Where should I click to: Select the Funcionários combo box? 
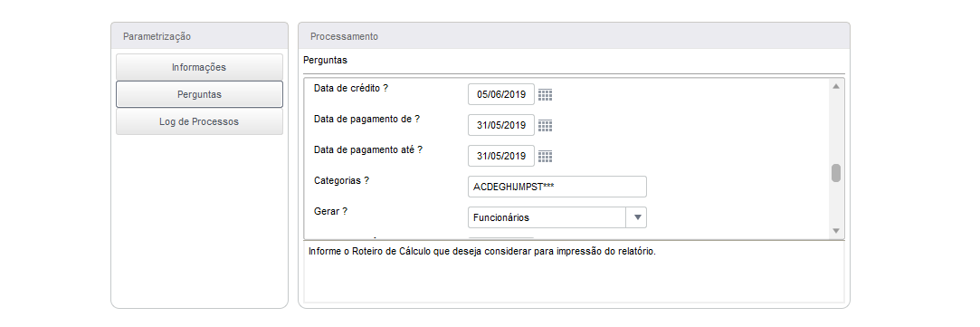(x=557, y=217)
